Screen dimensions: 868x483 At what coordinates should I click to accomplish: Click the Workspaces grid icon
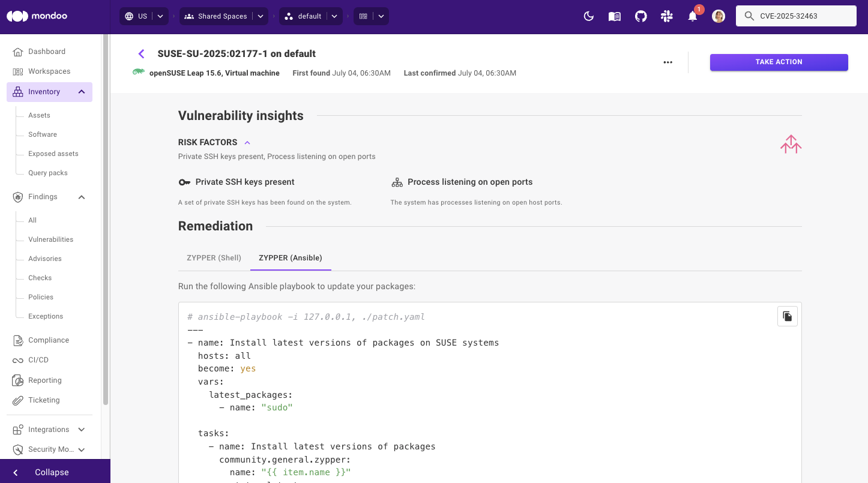[x=18, y=71]
